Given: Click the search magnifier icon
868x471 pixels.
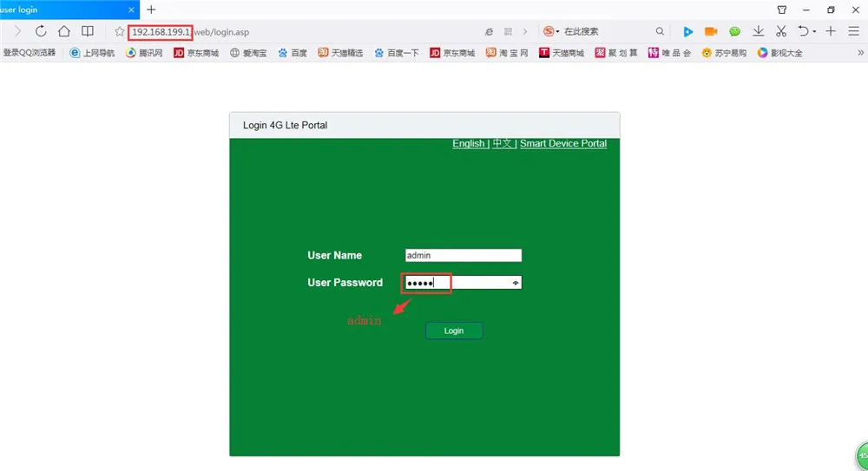Looking at the screenshot, I should coord(660,31).
